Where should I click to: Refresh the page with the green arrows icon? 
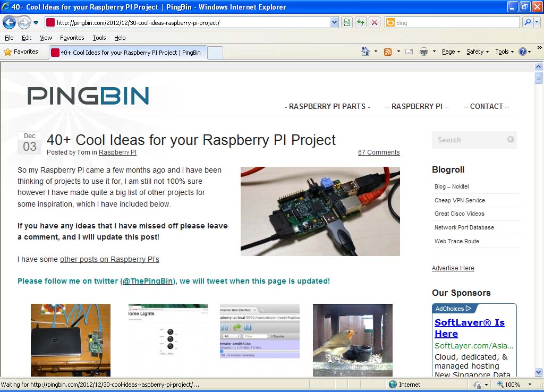click(361, 23)
